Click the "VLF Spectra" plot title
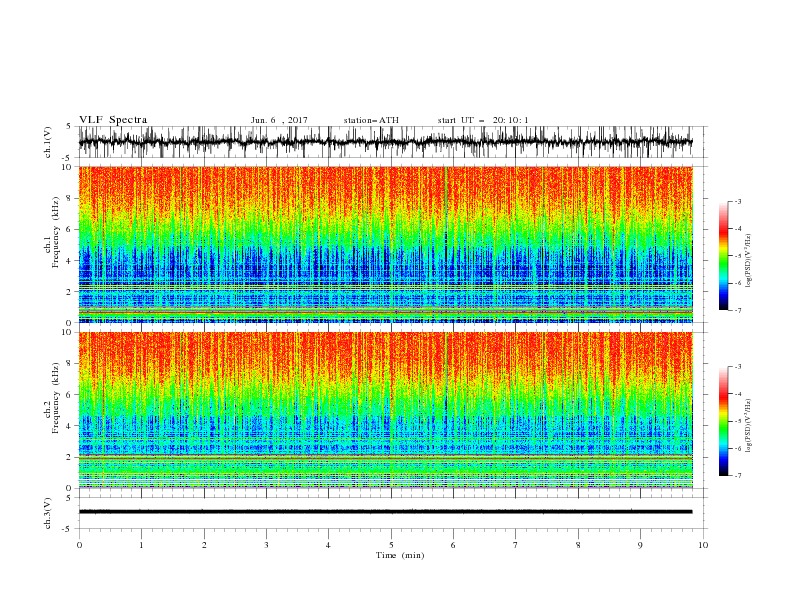Image resolution: width=792 pixels, height=612 pixels. (x=113, y=120)
